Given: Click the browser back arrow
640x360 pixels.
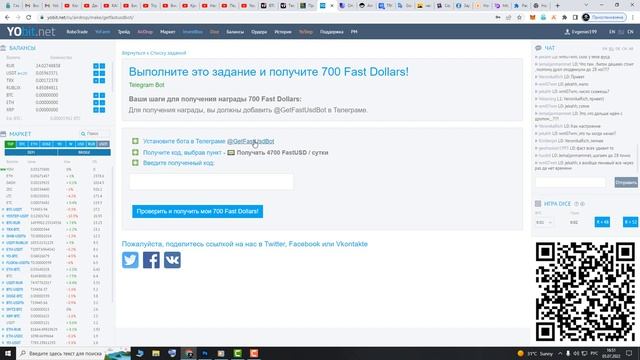Looking at the screenshot, I should [7, 18].
